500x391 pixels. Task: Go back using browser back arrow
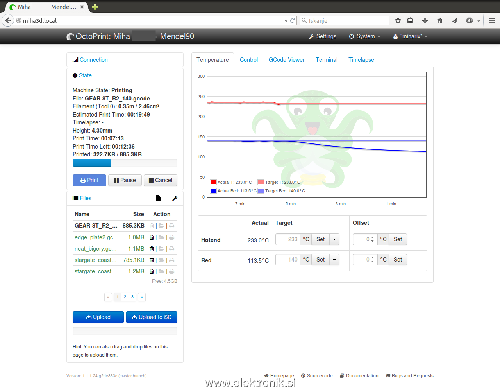(x=8, y=21)
